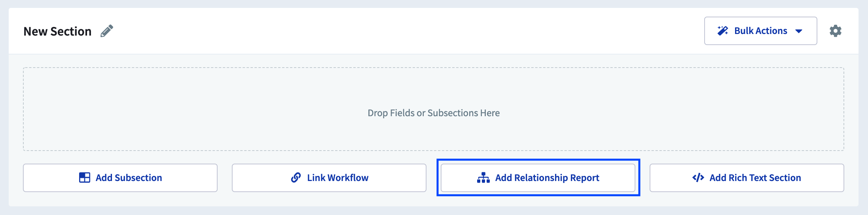Click the empty dashed drop zone area

(434, 109)
